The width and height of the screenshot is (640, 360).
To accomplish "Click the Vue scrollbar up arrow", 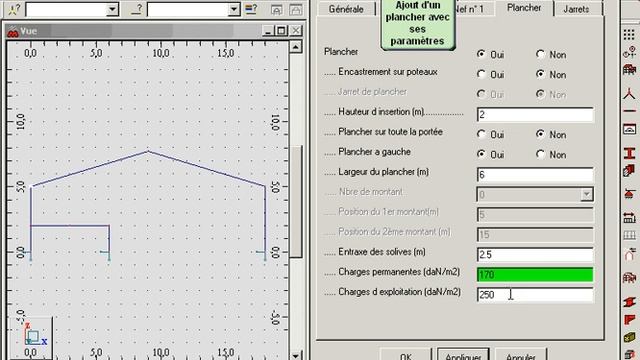I will click(296, 47).
